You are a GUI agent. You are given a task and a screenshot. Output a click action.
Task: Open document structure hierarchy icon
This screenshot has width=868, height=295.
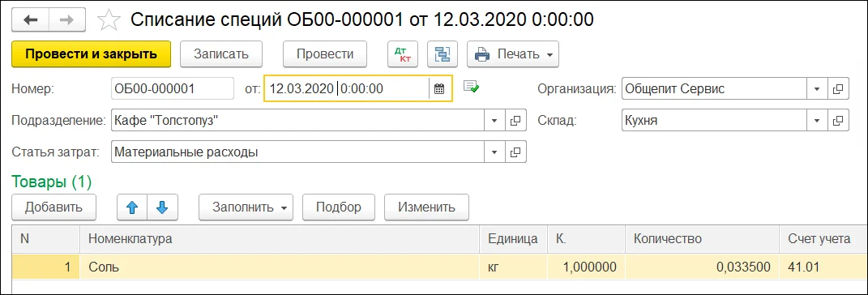pos(443,54)
